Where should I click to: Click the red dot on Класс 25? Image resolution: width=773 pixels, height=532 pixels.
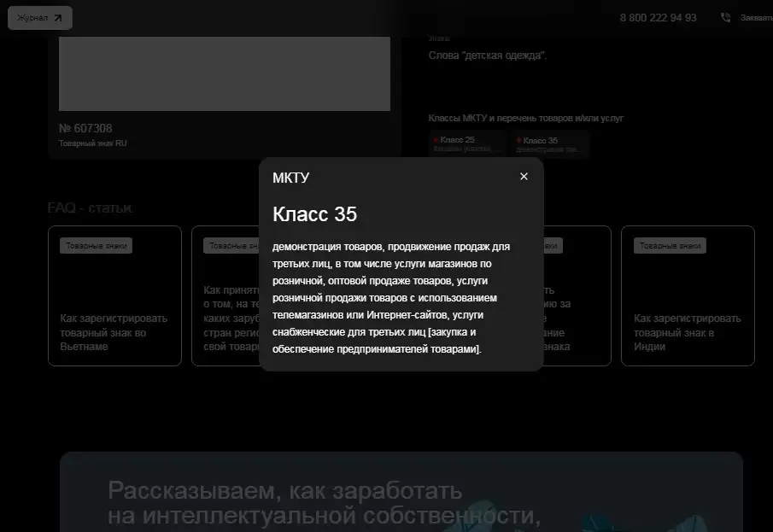click(436, 139)
